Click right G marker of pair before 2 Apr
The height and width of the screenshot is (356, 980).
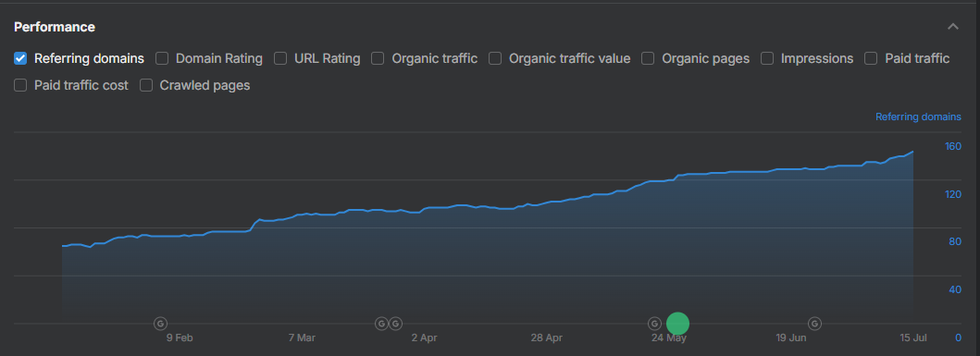(396, 324)
